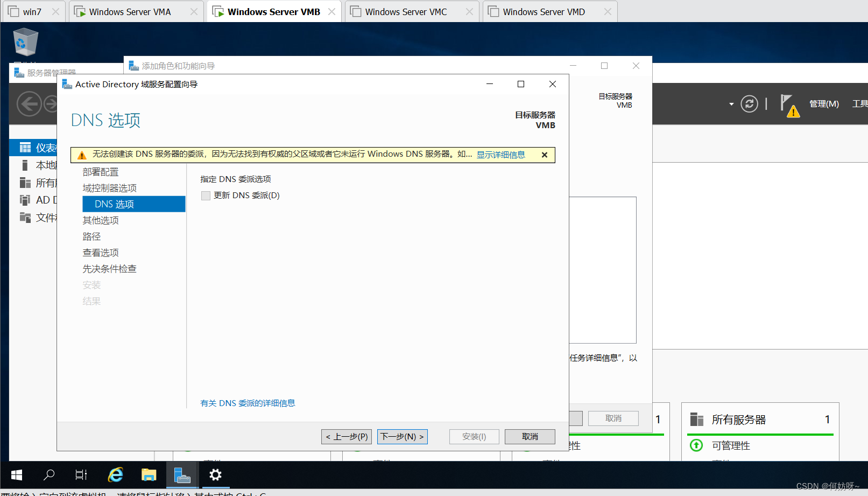Select Local Server icon in sidebar

[25, 165]
